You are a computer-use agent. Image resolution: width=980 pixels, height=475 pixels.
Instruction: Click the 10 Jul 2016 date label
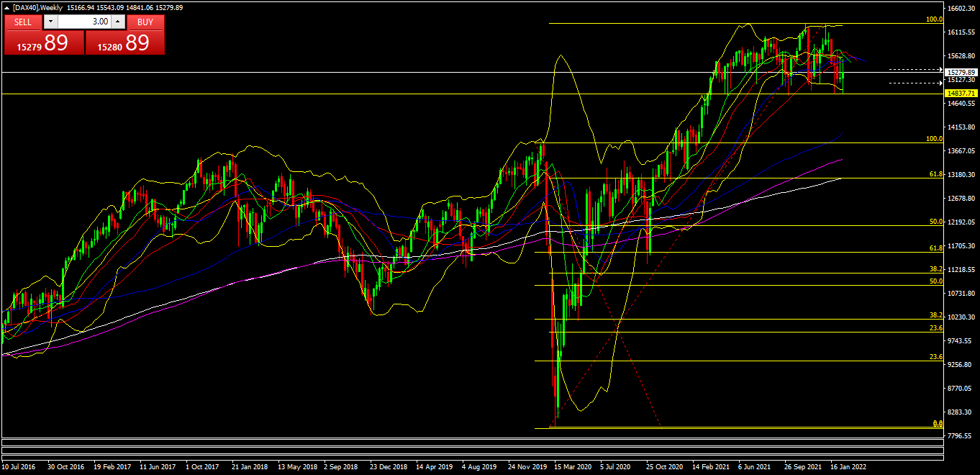click(x=19, y=466)
